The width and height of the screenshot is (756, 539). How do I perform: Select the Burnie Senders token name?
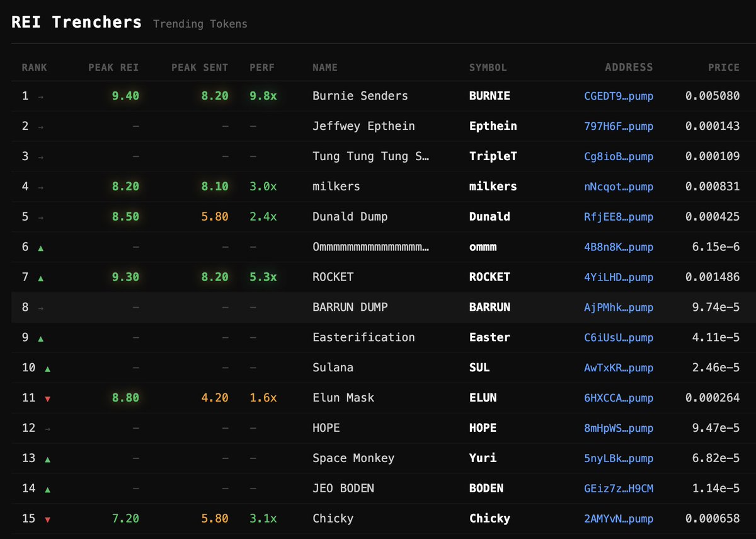click(360, 96)
